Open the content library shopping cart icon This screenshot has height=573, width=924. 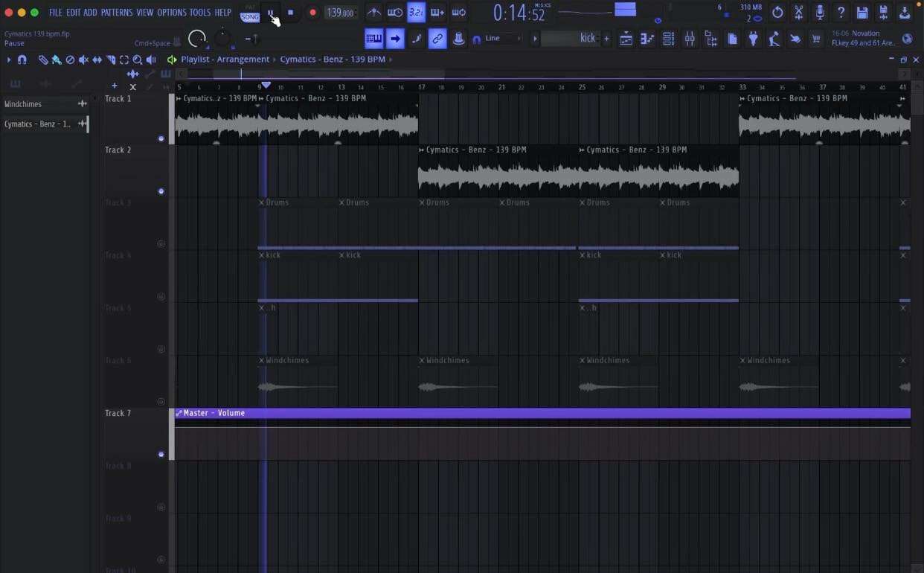(x=816, y=39)
